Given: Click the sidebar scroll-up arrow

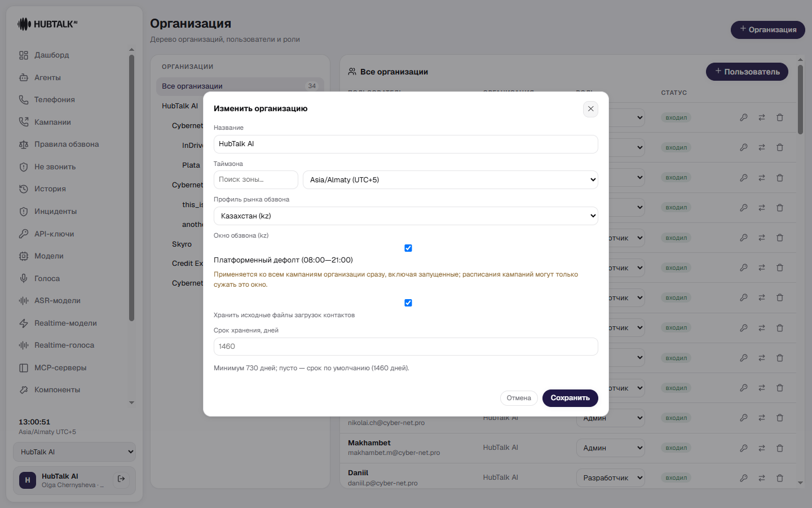Looking at the screenshot, I should coord(131,50).
